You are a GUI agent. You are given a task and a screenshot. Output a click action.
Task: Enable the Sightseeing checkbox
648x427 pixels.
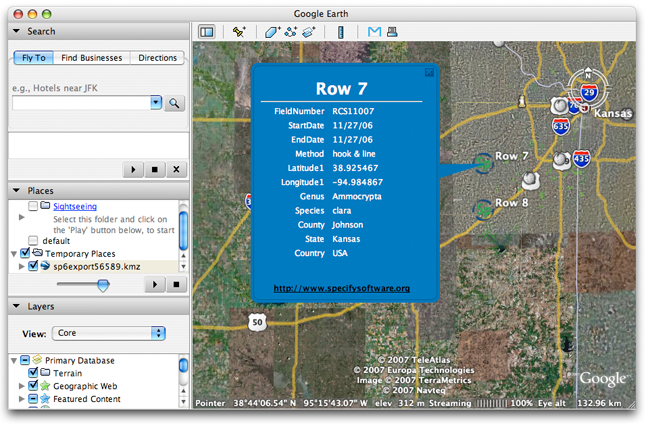(33, 206)
